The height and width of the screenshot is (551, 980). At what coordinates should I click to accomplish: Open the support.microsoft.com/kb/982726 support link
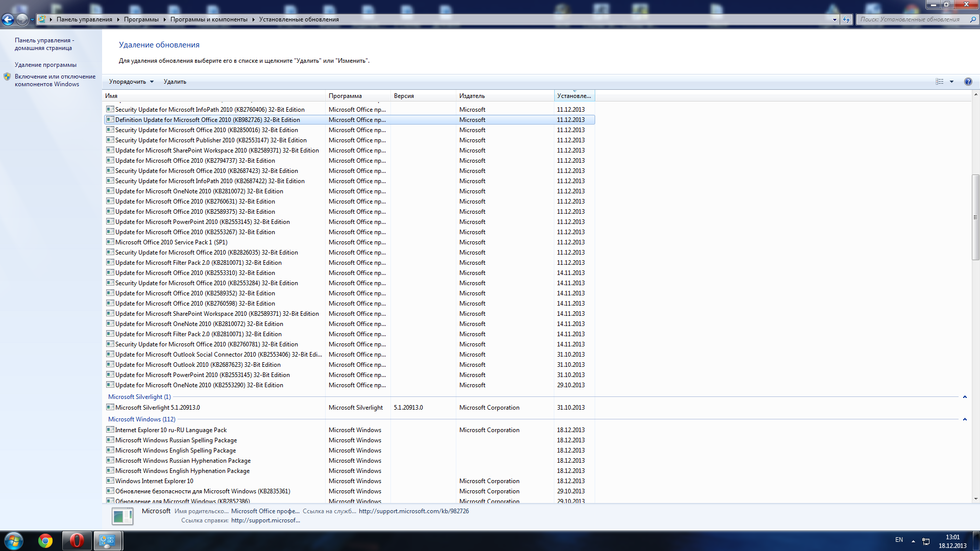pyautogui.click(x=413, y=511)
